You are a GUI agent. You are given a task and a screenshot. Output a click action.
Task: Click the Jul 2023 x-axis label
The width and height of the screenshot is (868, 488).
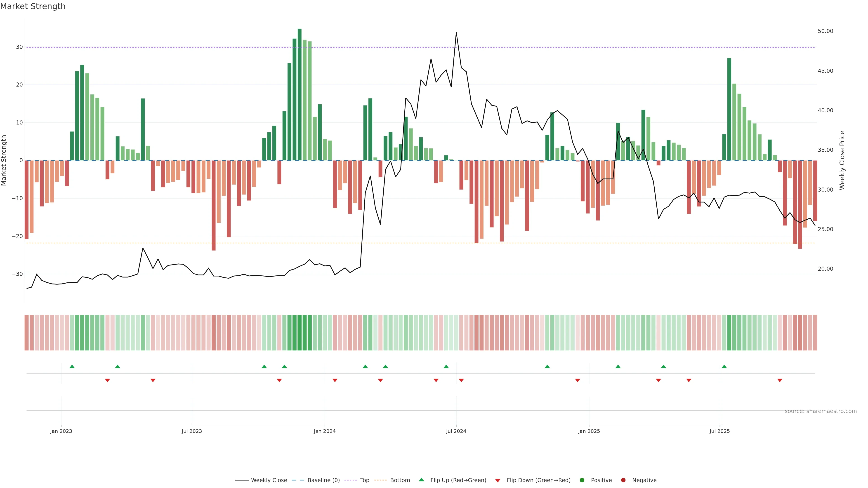click(x=192, y=431)
